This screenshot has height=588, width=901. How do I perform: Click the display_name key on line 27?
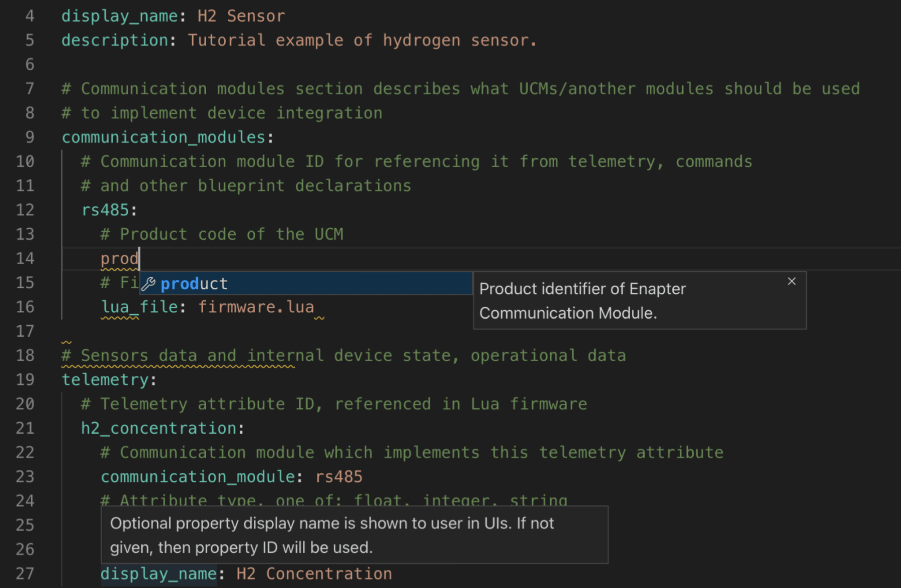coord(158,573)
